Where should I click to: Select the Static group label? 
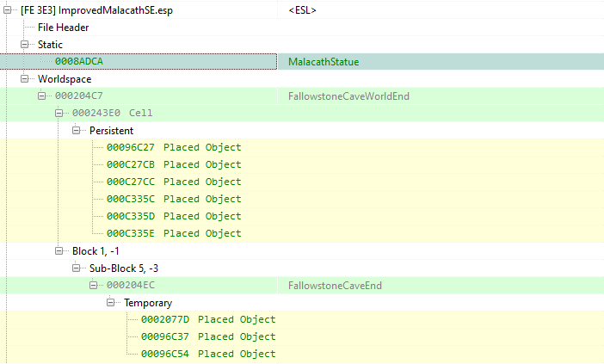point(50,45)
